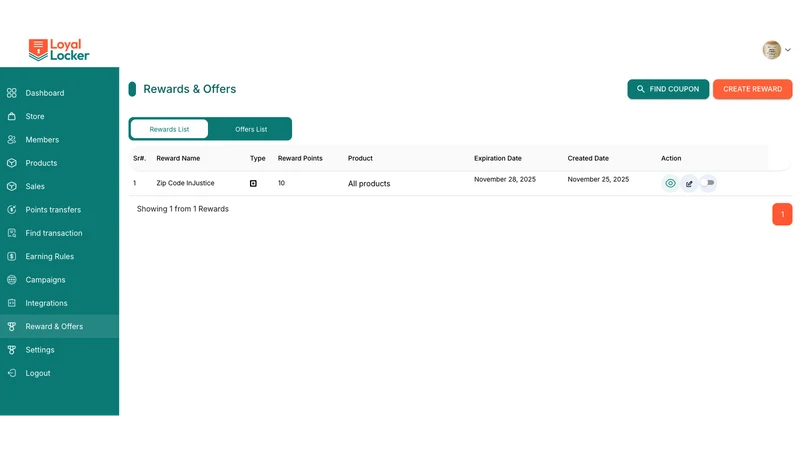Click the Showing 1 from 1 Rewards text
The width and height of the screenshot is (800, 450).
183,209
